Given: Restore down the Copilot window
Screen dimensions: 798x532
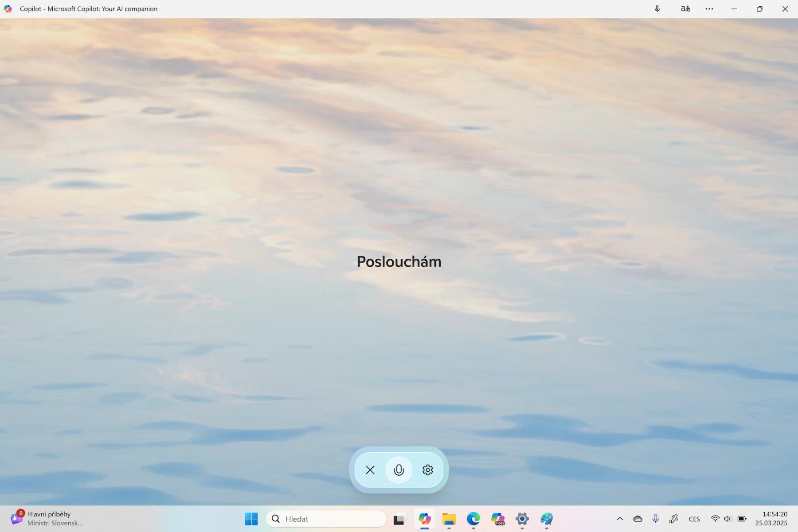Looking at the screenshot, I should (759, 9).
